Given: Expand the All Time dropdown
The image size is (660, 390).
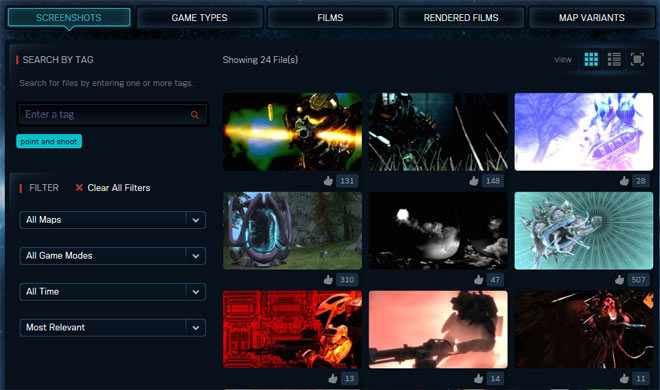Looking at the screenshot, I should point(112,292).
